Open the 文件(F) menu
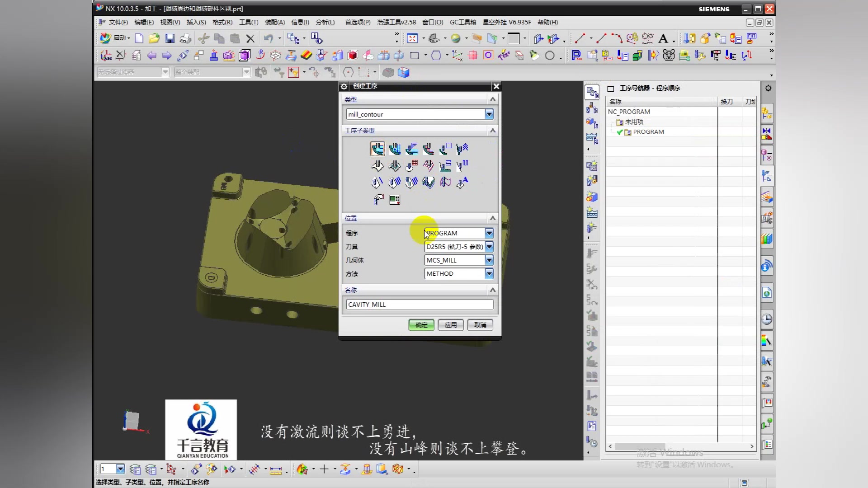 (118, 22)
